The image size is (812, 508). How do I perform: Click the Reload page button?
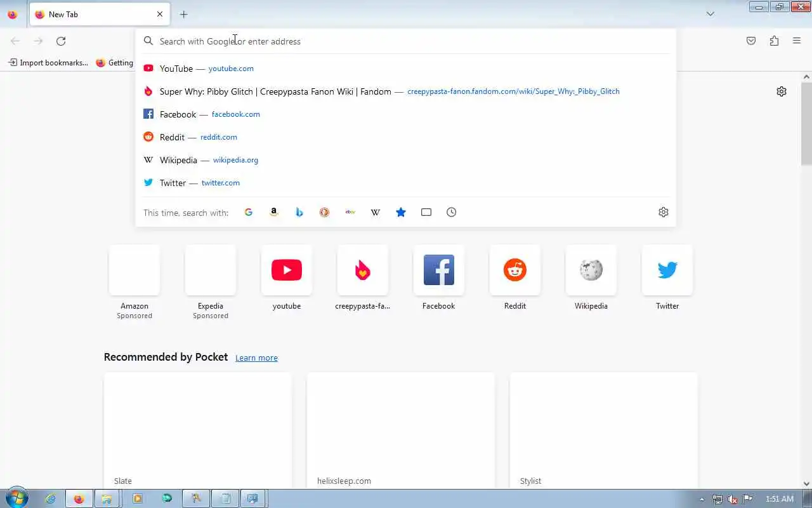coord(61,41)
